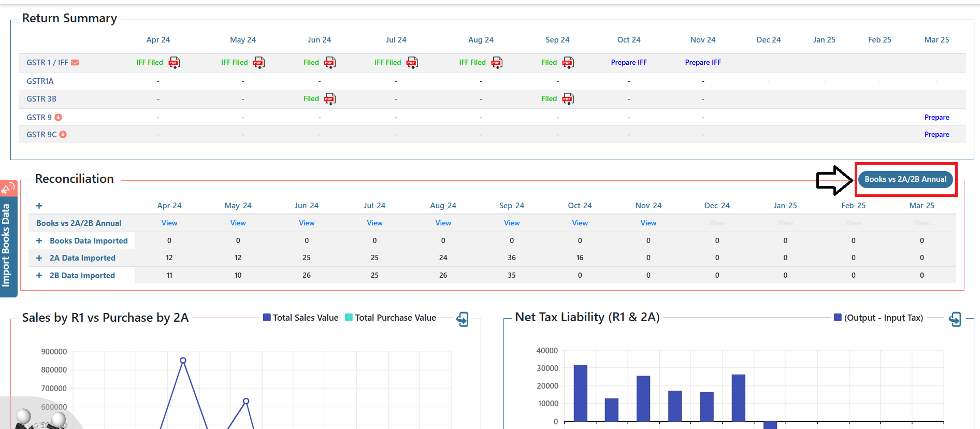The width and height of the screenshot is (980, 429).
Task: Open the May 24 GSTR 1 PDF icon
Action: [x=258, y=63]
